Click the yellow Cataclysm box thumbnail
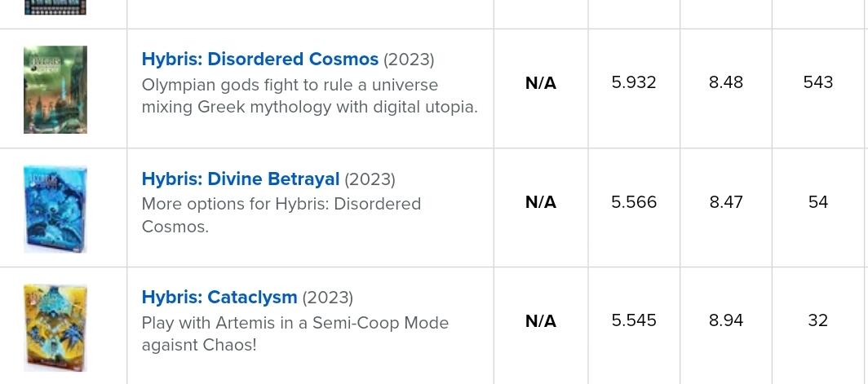This screenshot has width=868, height=384. pos(55,328)
